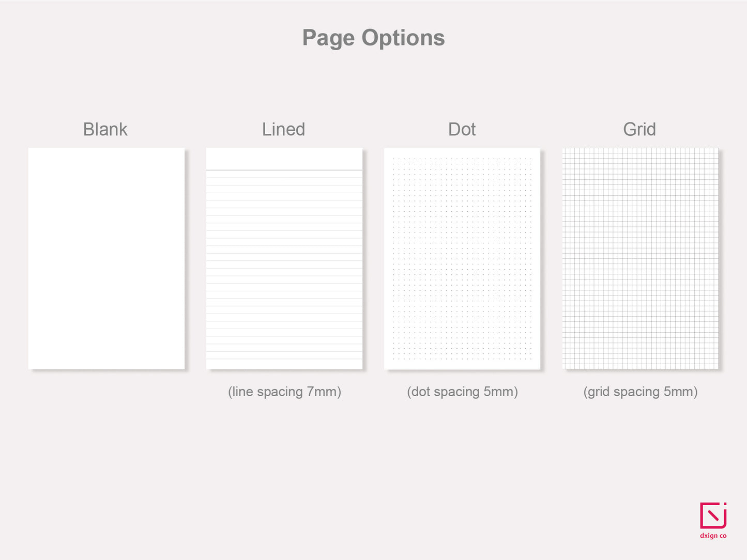
Task: Choose the Blank page preview
Action: coord(106,258)
